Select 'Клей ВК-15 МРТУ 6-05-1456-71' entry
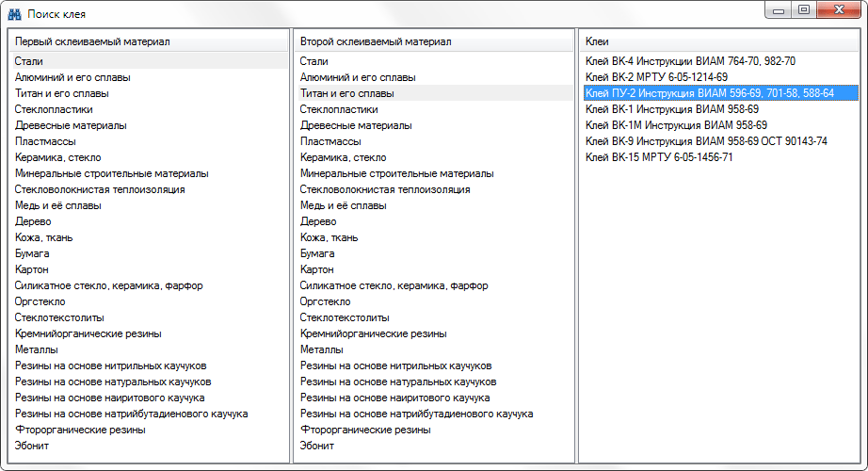868x471 pixels. click(x=659, y=157)
